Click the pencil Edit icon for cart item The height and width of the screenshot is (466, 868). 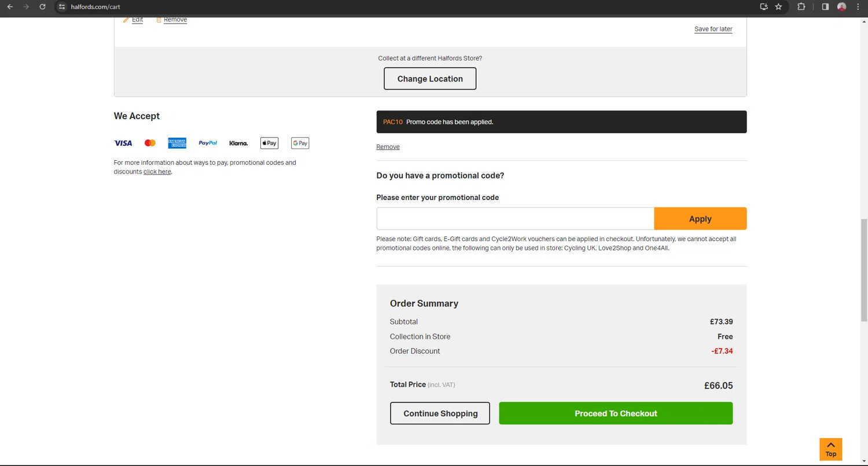(126, 20)
